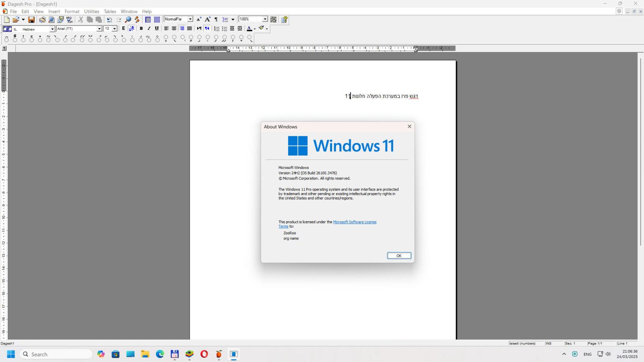The width and height of the screenshot is (644, 362).
Task: Click the highlight brush color icon
Action: tap(261, 28)
